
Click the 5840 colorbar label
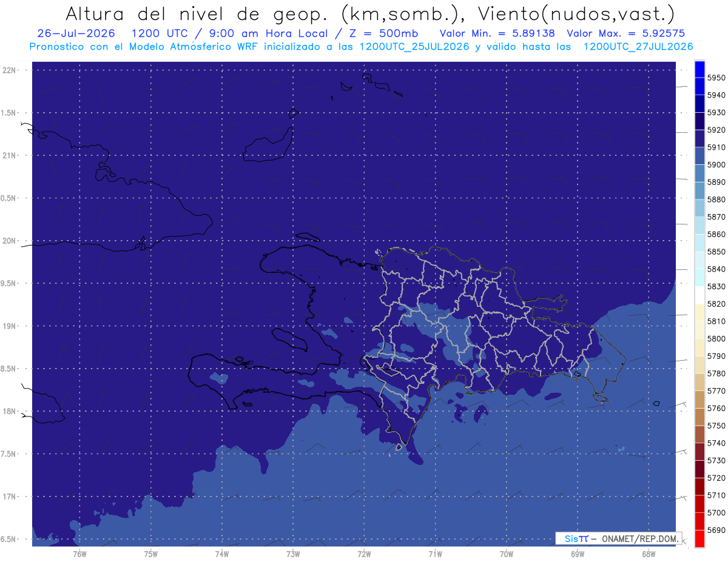click(x=716, y=269)
